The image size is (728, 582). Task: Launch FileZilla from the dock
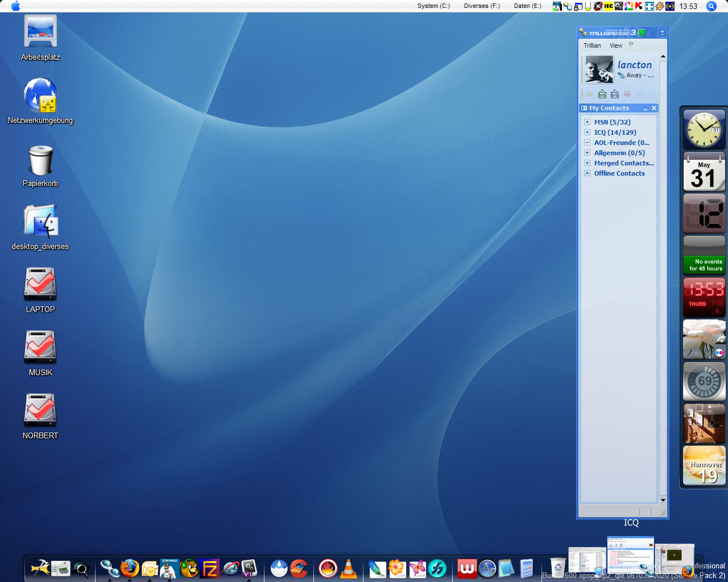click(210, 568)
